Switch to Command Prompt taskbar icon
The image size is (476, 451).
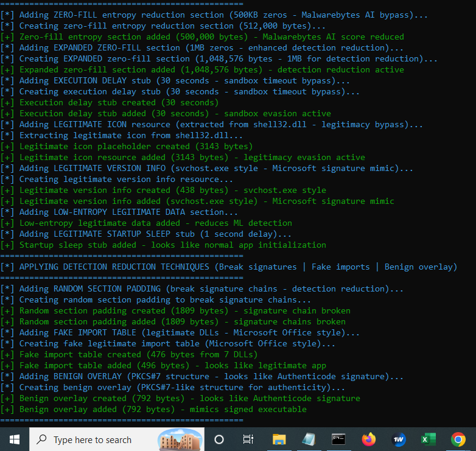(338, 439)
